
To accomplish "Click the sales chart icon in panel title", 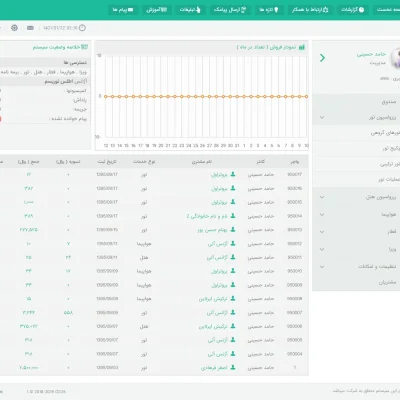I will (x=302, y=47).
